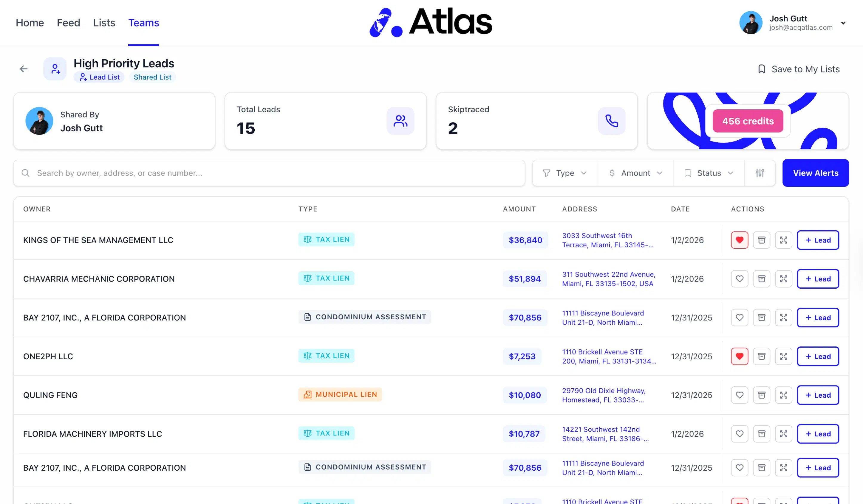This screenshot has height=504, width=863.
Task: Click the back arrow beside High Priority Leads
Action: 23,69
